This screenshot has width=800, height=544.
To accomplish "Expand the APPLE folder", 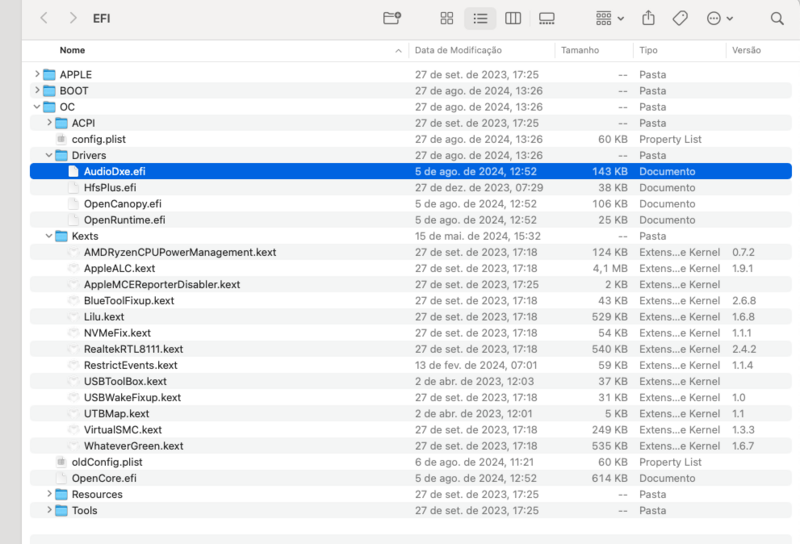I will click(x=37, y=75).
